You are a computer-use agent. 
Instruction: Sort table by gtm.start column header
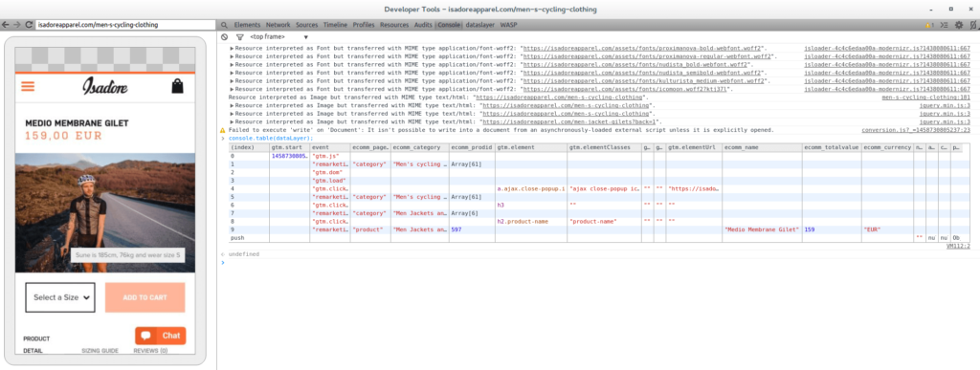[289, 147]
